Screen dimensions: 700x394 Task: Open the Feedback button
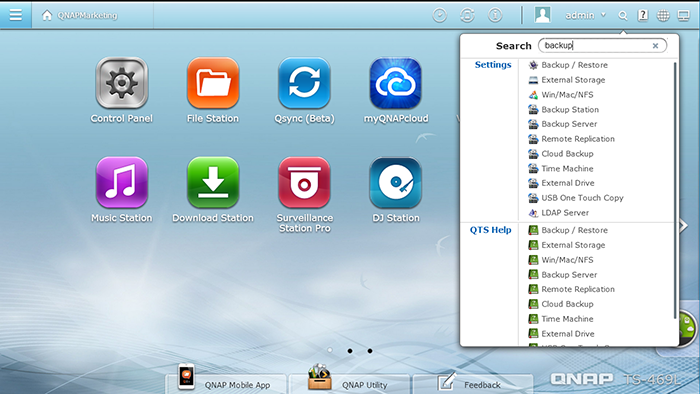click(x=472, y=383)
